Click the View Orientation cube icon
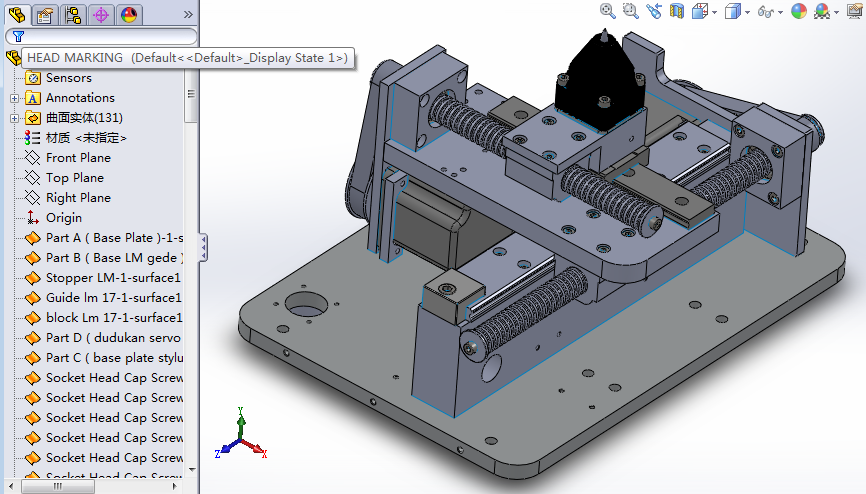The height and width of the screenshot is (494, 866). [699, 10]
